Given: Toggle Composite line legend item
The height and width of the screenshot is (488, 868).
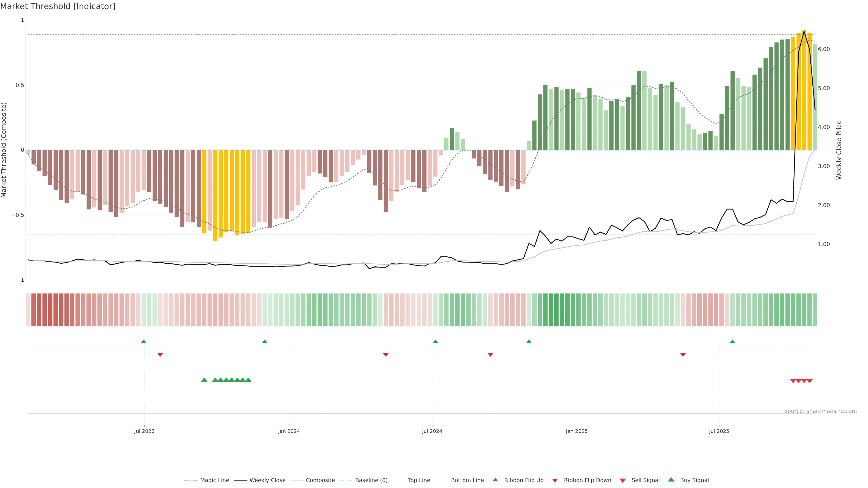Looking at the screenshot, I should click(x=320, y=480).
